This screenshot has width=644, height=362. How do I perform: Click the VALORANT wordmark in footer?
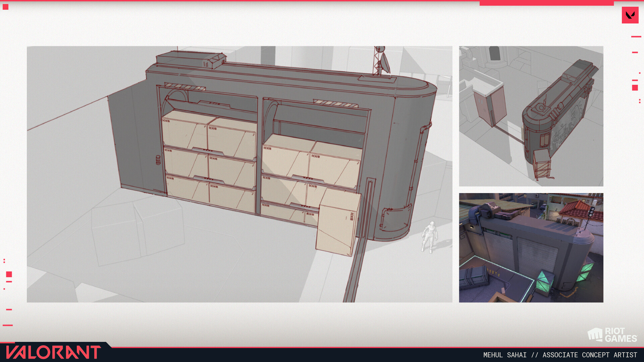(x=53, y=352)
